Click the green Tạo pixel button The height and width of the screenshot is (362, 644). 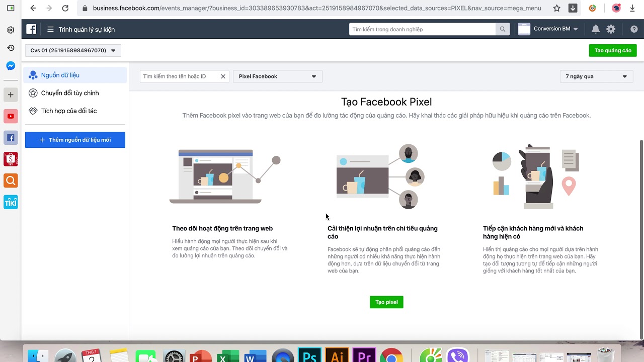tap(386, 302)
